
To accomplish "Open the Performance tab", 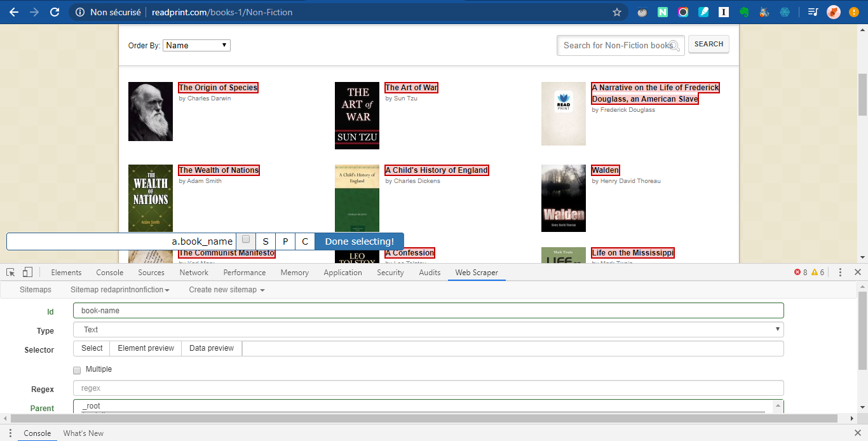I will pos(245,273).
